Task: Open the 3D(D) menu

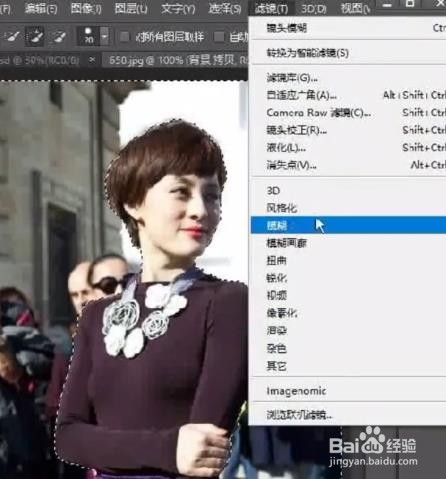Action: (313, 8)
